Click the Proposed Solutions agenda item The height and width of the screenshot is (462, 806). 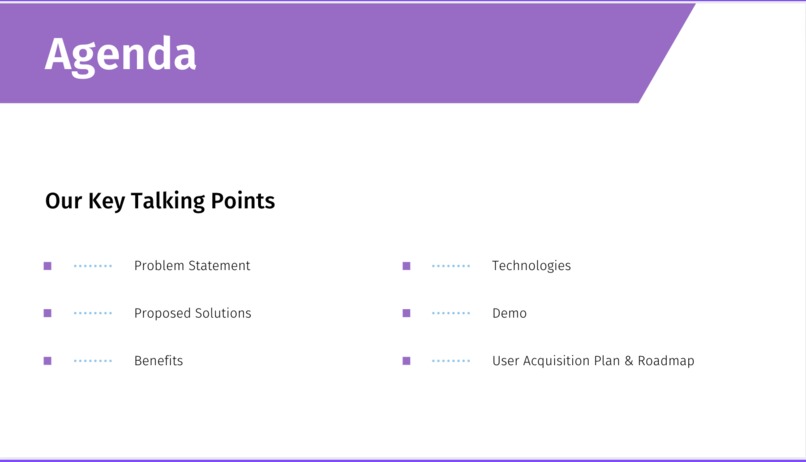coord(192,313)
